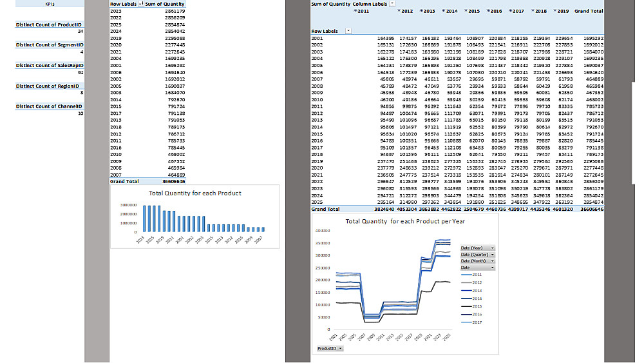Select the 'Grand Total' column header in right pivot
The height and width of the screenshot is (363, 644).
pos(589,11)
